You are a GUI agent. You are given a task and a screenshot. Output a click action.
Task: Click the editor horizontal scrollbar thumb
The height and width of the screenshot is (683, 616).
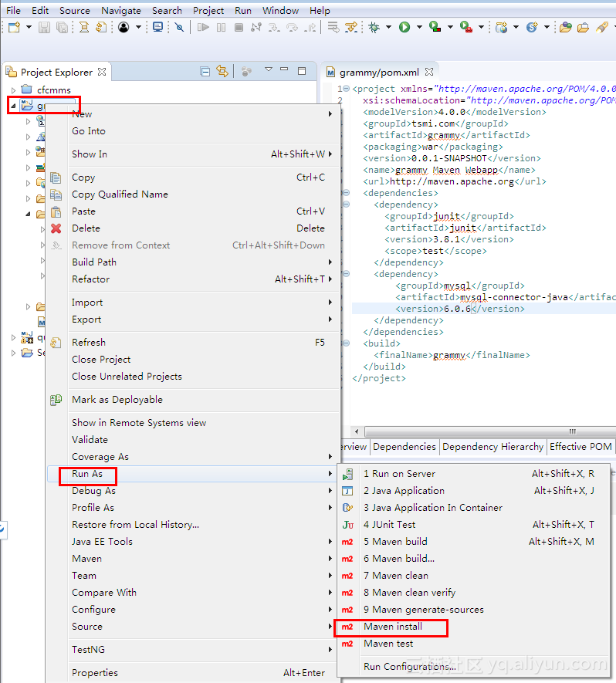tap(490, 431)
